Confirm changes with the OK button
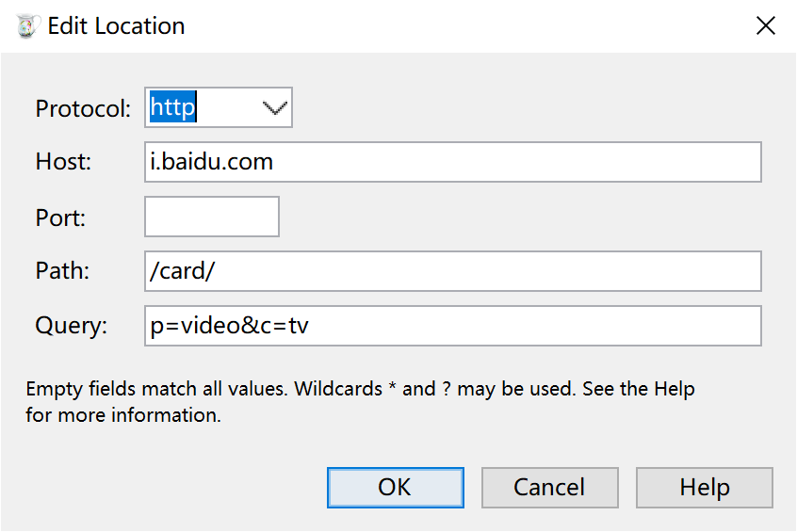Screen dimensions: 797x532 [x=396, y=488]
